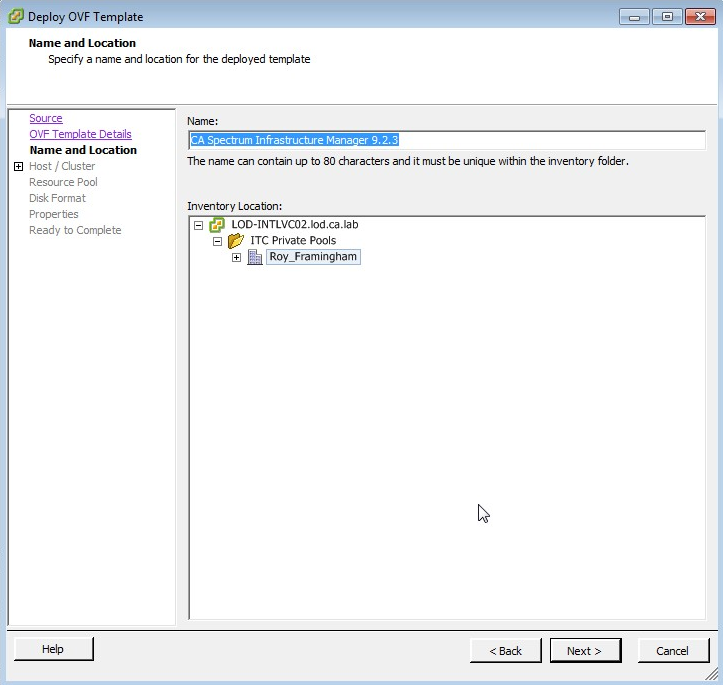Screen dimensions: 723x685
Task: Maximize the Deploy OVF Template window
Action: tap(667, 17)
